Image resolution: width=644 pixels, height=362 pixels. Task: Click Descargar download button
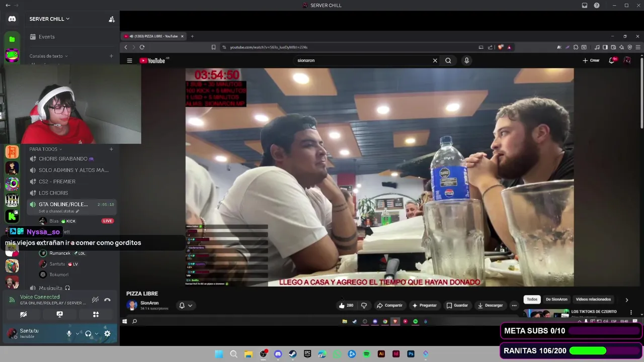(x=490, y=305)
